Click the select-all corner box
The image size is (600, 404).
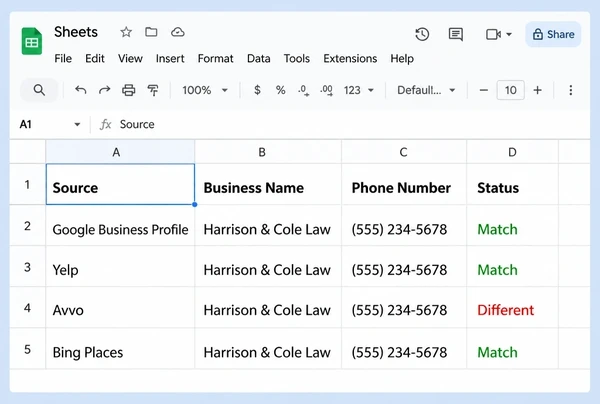tap(28, 152)
